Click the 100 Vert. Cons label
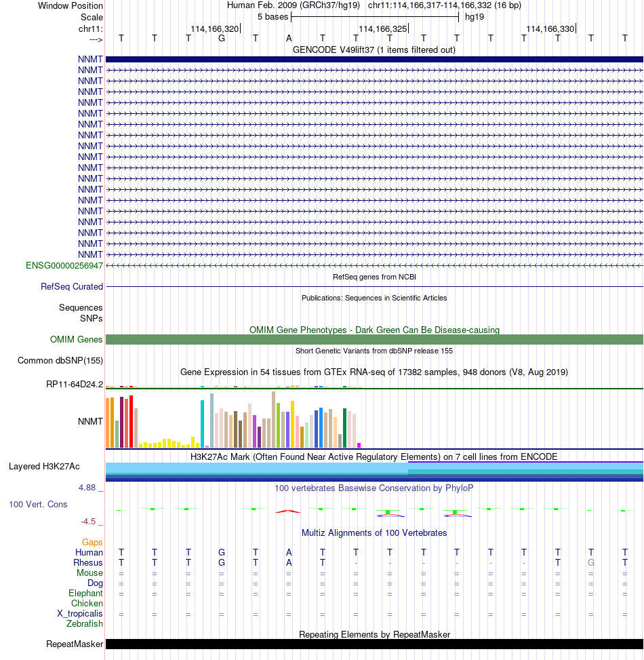This screenshot has width=644, height=660. [x=38, y=504]
